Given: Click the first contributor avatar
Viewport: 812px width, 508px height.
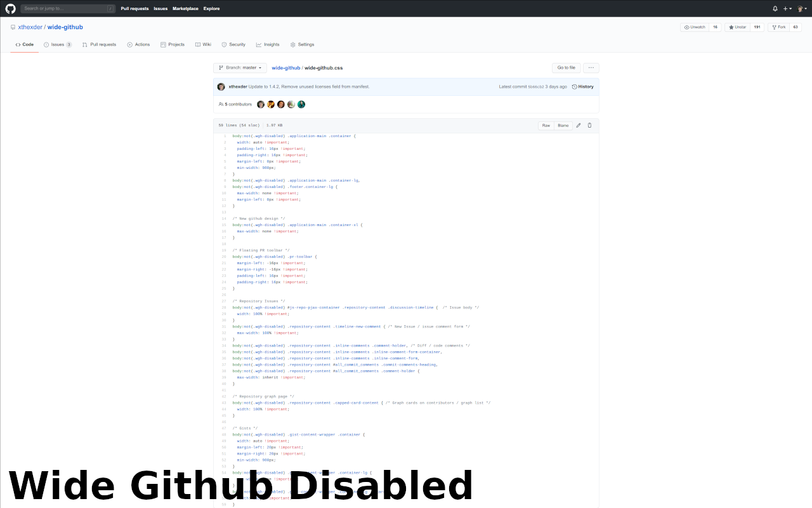Looking at the screenshot, I should [261, 104].
